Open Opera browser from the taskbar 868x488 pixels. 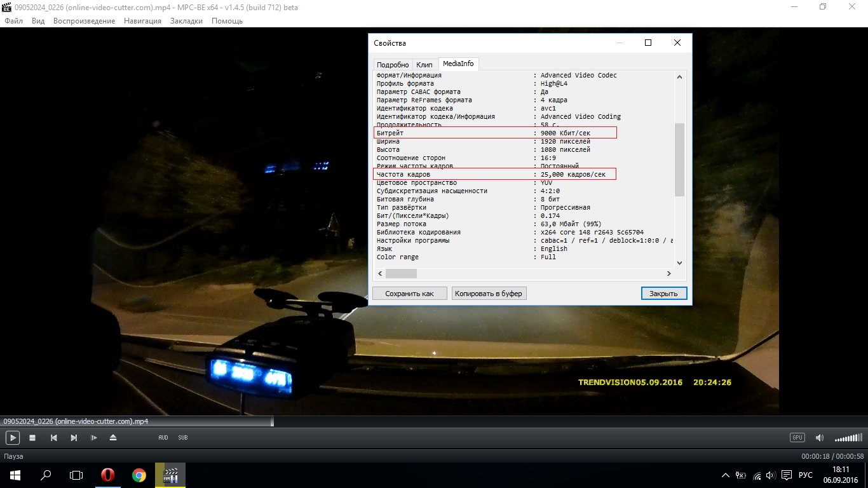click(x=108, y=475)
